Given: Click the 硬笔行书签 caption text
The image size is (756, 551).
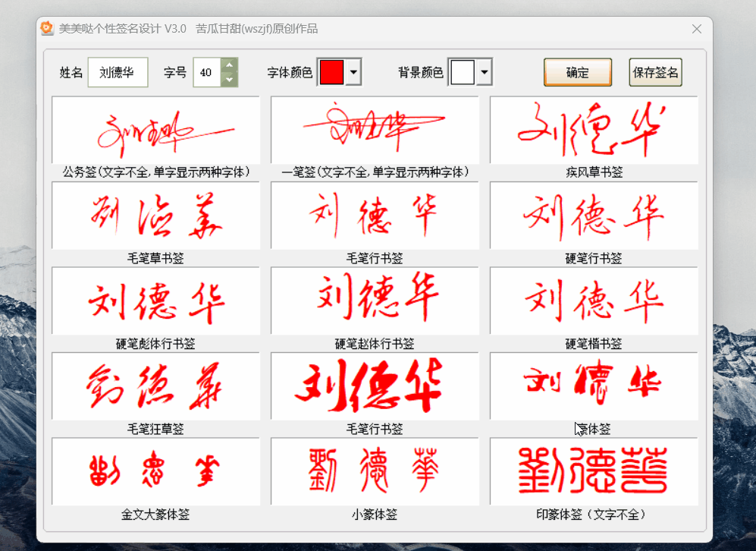Looking at the screenshot, I should click(x=594, y=258).
